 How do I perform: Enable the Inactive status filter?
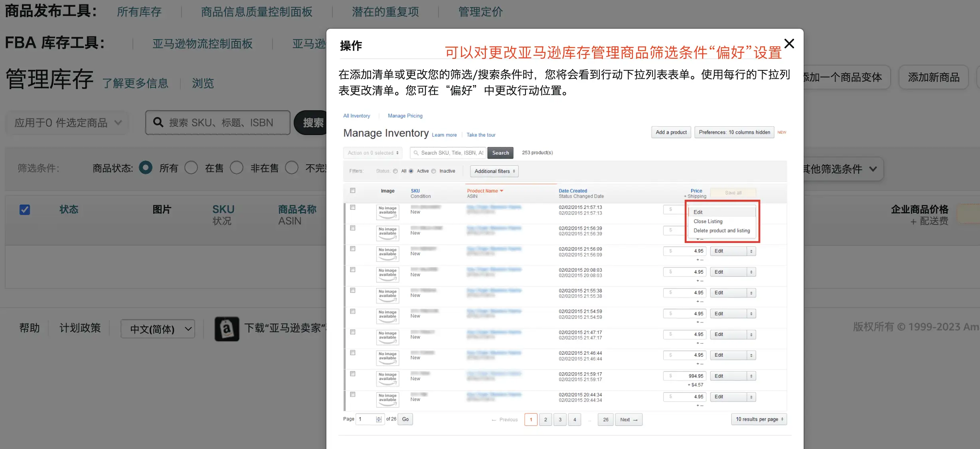[434, 171]
